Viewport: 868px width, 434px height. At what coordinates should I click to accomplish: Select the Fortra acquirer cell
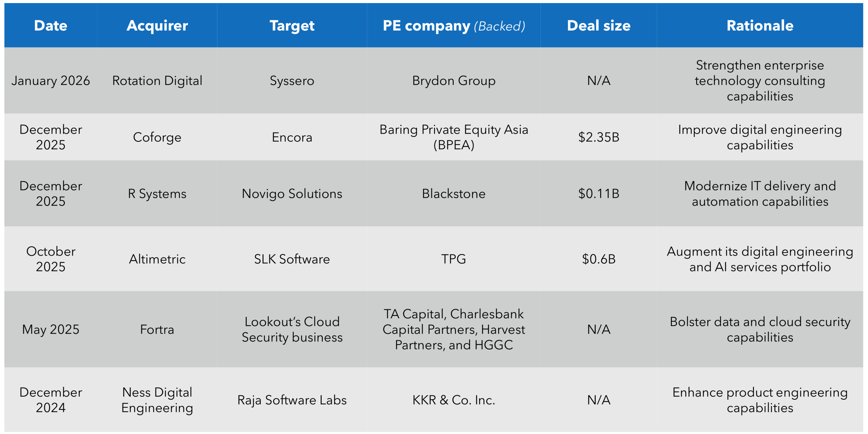[157, 329]
